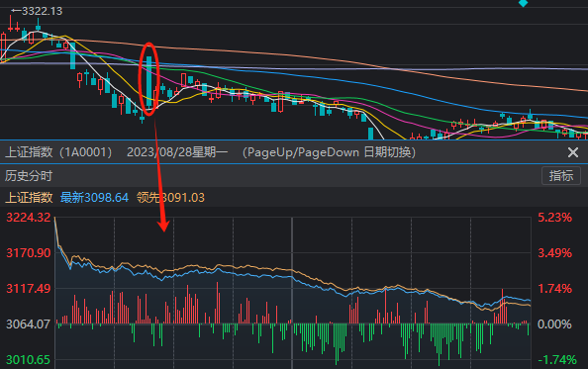Click the 0.00% baseline axis label
Screen dimensions: 588x369
click(554, 324)
